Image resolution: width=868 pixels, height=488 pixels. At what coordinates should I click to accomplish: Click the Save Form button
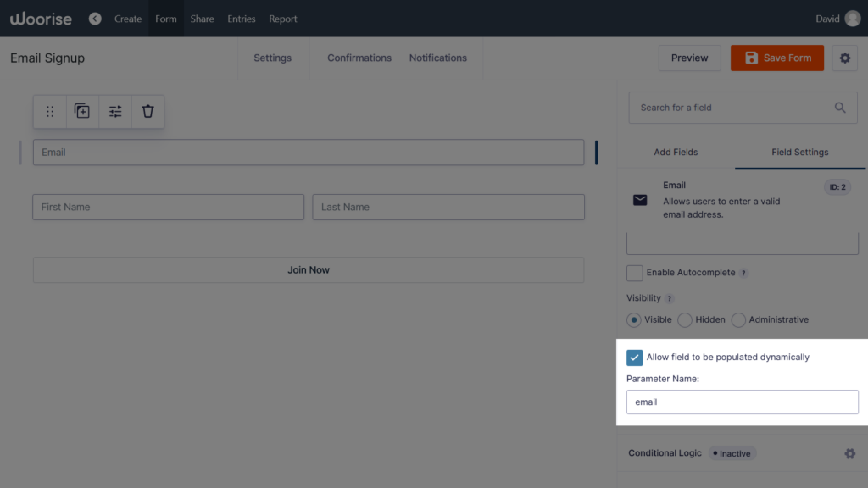tap(776, 58)
